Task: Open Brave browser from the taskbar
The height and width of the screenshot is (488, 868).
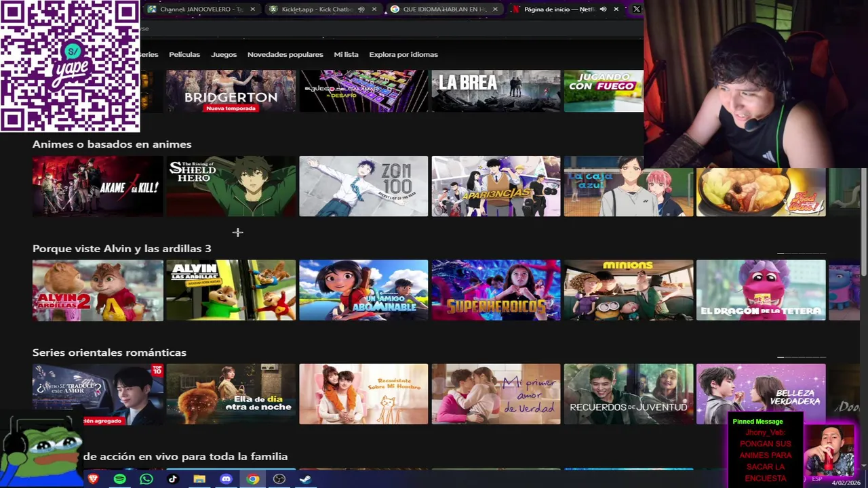Action: 93,479
